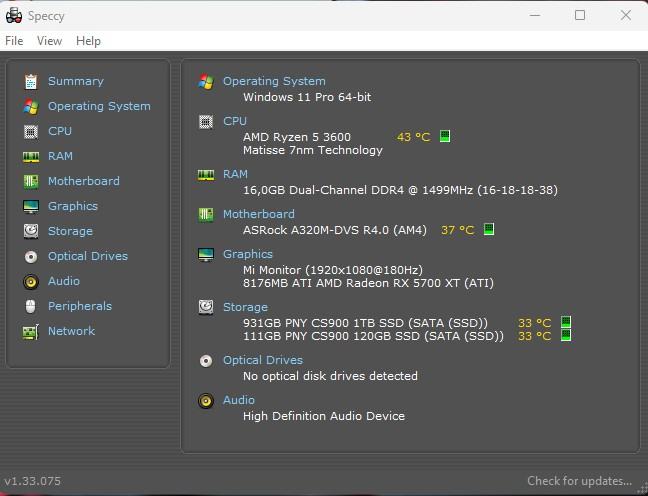Click the RAM stick icon in sidebar

(31, 157)
